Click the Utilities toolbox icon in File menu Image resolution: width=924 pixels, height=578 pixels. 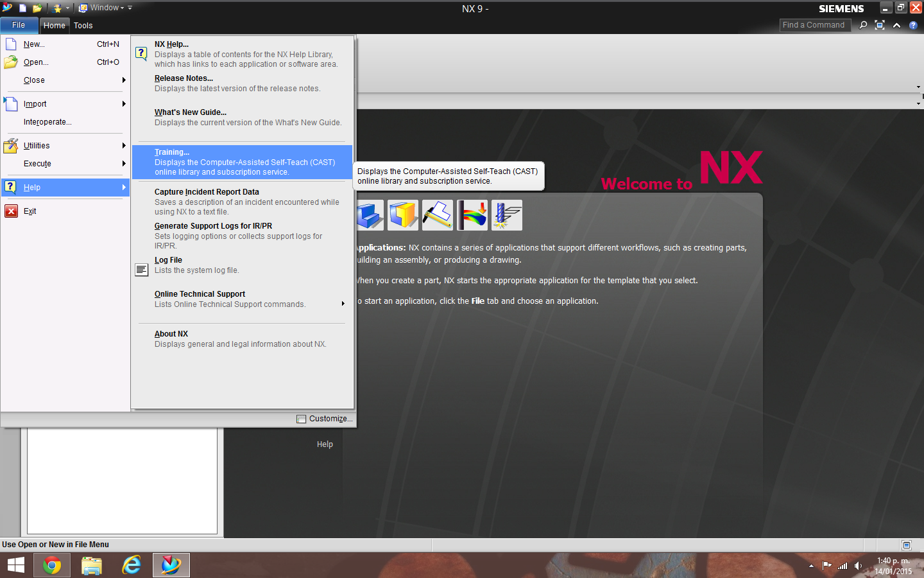[11, 146]
